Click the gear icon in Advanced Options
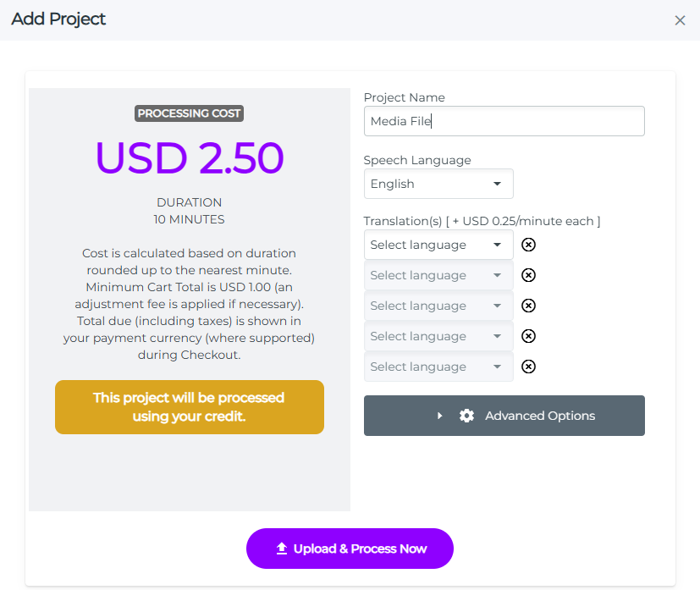Viewport: 700px width, 590px height. [x=466, y=416]
